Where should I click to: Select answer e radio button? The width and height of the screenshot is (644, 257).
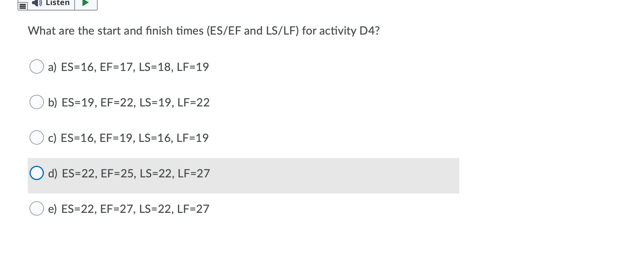pyautogui.click(x=37, y=208)
